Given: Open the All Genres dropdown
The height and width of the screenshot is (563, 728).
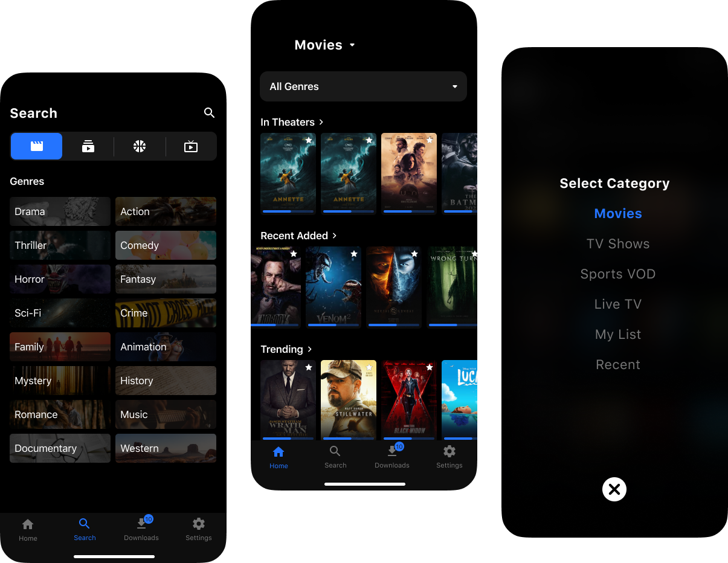Looking at the screenshot, I should [363, 86].
